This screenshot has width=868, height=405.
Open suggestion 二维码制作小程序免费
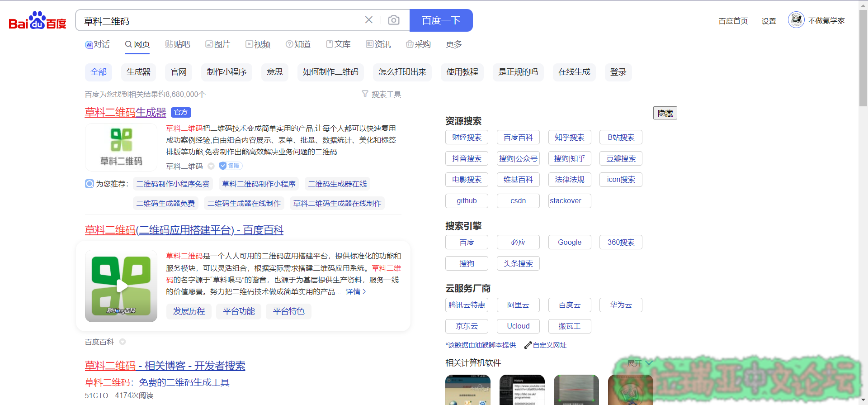[173, 184]
